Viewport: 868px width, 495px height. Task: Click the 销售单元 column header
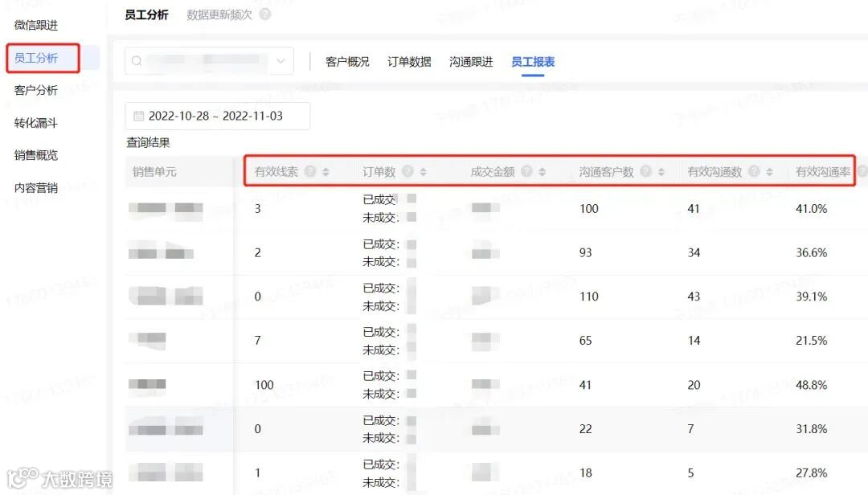tap(154, 172)
